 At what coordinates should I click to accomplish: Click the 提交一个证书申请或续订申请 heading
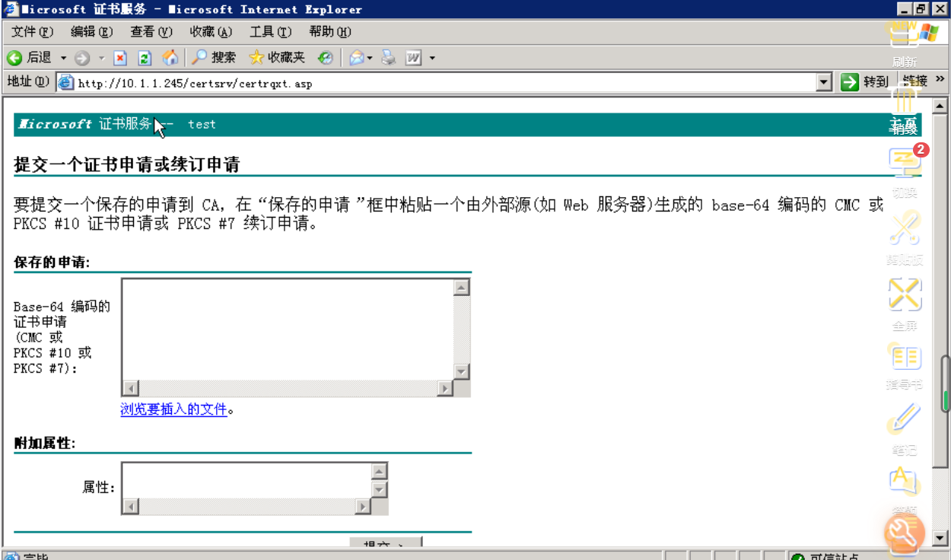(x=126, y=164)
